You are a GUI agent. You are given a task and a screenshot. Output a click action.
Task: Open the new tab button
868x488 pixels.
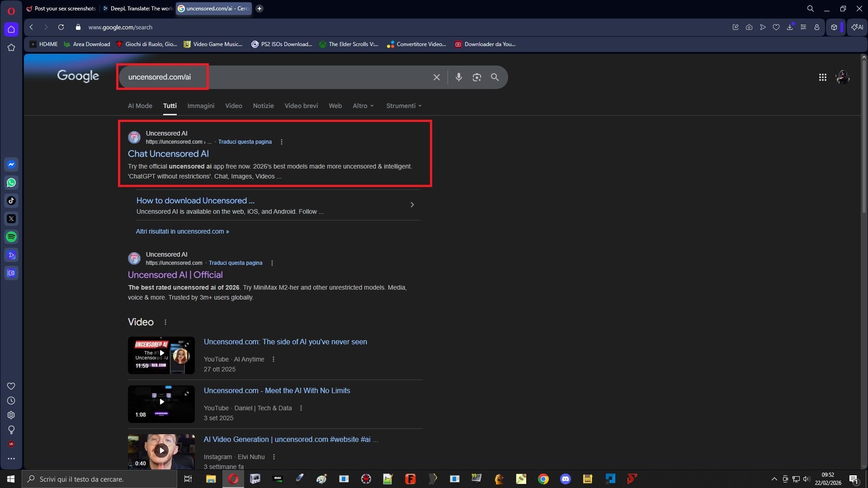tap(259, 9)
